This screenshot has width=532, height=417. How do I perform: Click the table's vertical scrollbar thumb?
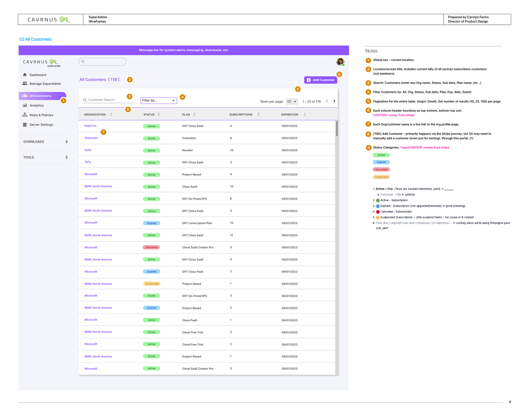tap(337, 129)
